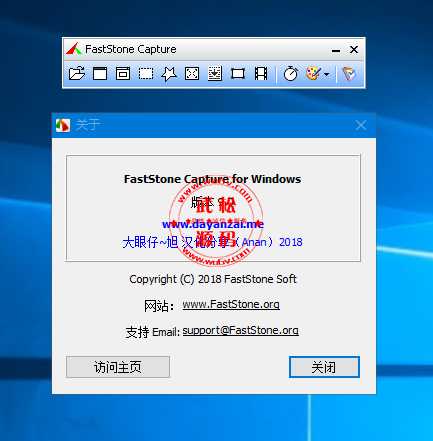
Task: Click the 关闭 button
Action: pos(324,367)
